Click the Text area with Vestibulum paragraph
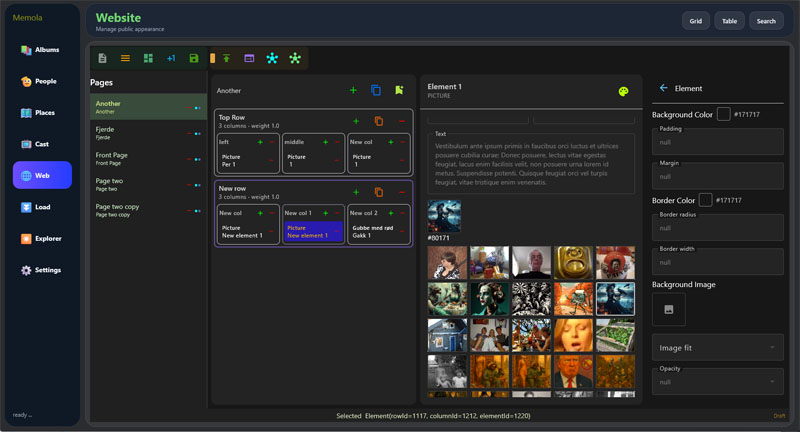800x432 pixels. pyautogui.click(x=531, y=163)
